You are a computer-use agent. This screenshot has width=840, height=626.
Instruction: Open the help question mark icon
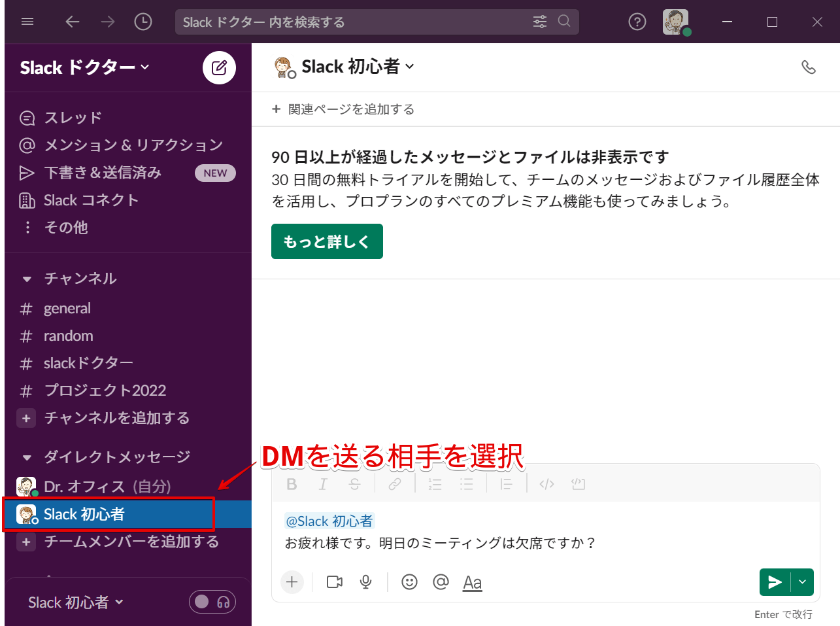point(637,22)
